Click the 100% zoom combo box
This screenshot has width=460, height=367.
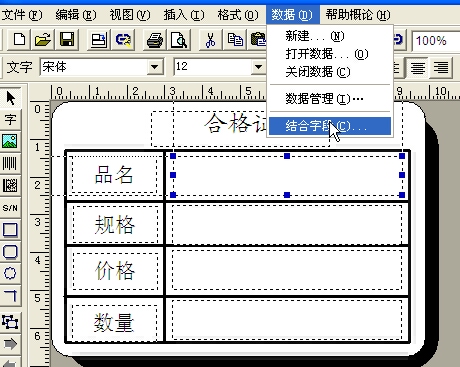436,41
